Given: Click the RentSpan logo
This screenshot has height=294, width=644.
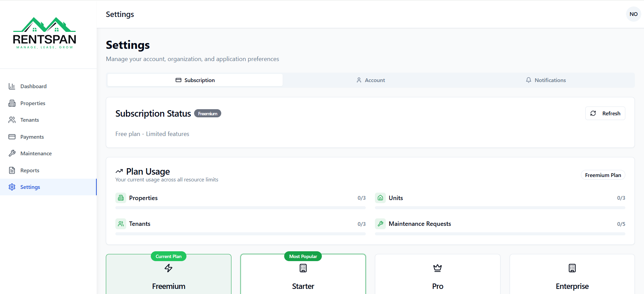Looking at the screenshot, I should (44, 33).
